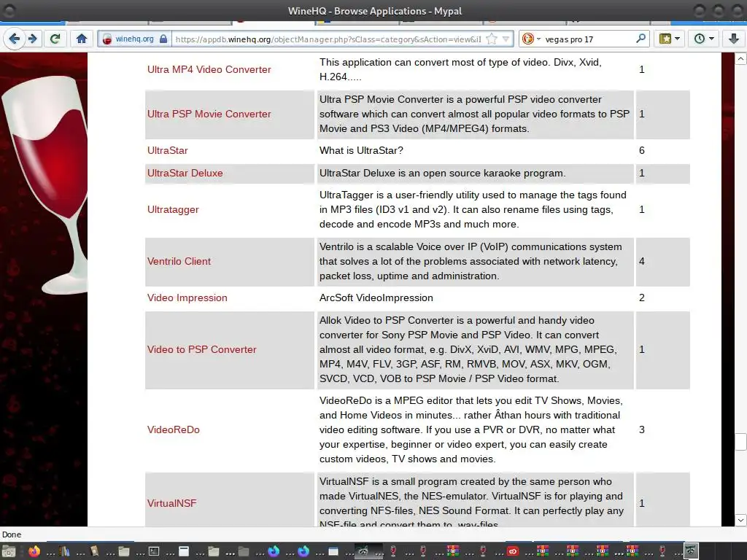Click the scrollbar down arrow
The image size is (747, 560).
pos(741,520)
